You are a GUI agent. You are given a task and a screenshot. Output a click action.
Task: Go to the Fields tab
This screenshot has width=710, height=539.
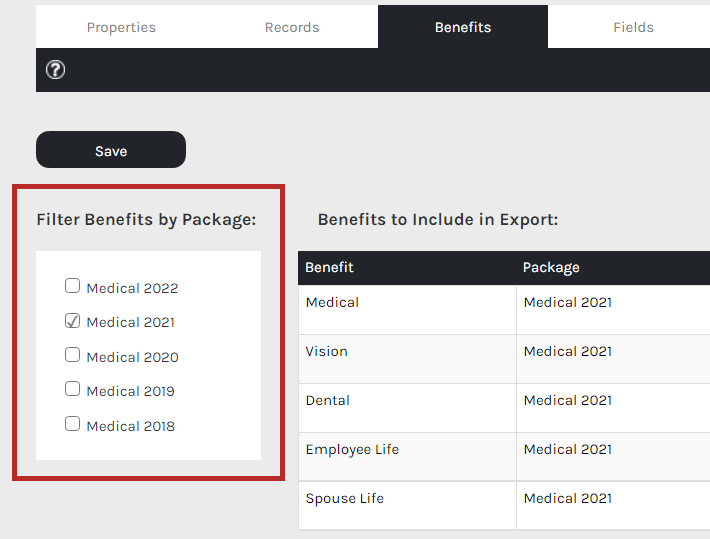click(x=633, y=27)
